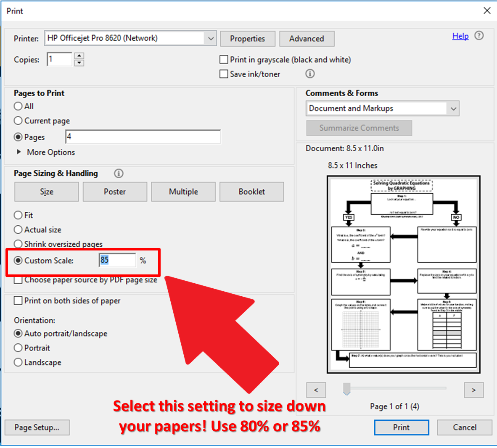The image size is (497, 448).
Task: Close the Print dialog window
Action: [487, 11]
